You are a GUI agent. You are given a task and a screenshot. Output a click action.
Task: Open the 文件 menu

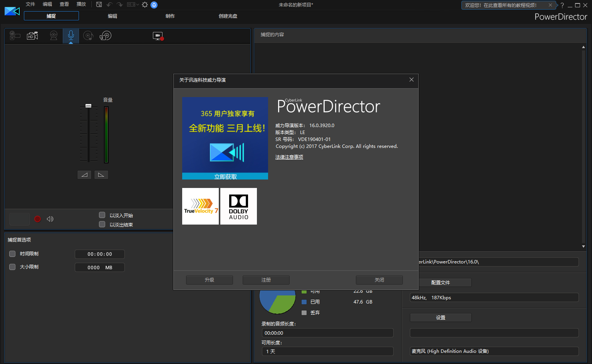tap(30, 4)
